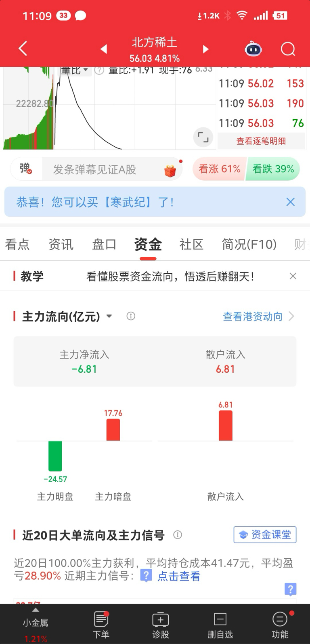Switch to next stock with right triangle
The width and height of the screenshot is (310, 644).
pos(205,49)
